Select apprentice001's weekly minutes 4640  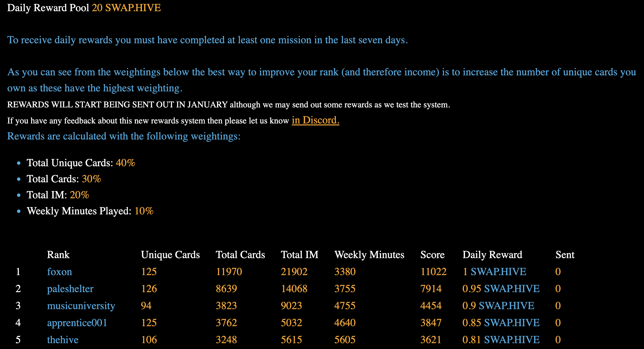click(x=345, y=323)
